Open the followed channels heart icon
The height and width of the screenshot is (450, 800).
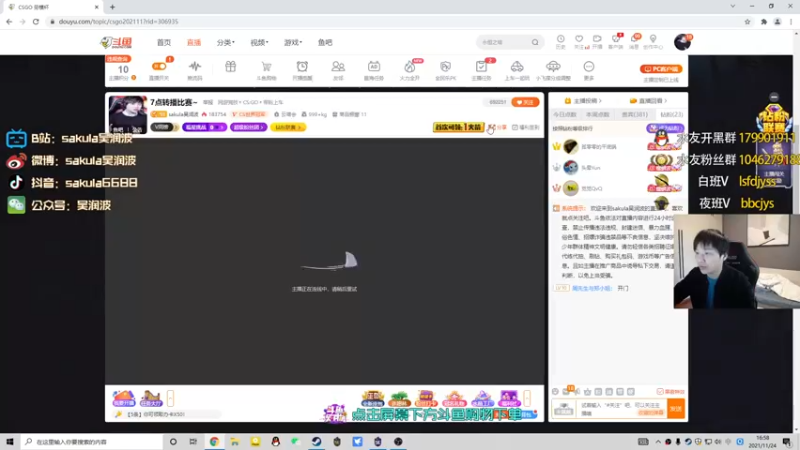click(579, 41)
